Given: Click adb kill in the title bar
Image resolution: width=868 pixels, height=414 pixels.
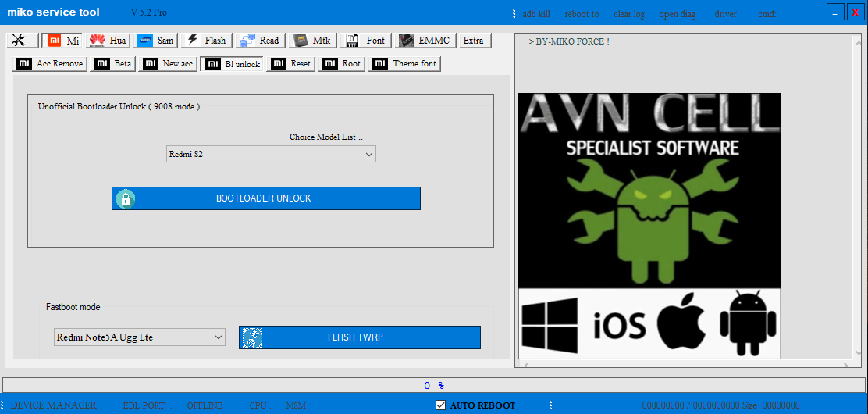Looking at the screenshot, I should coord(536,14).
